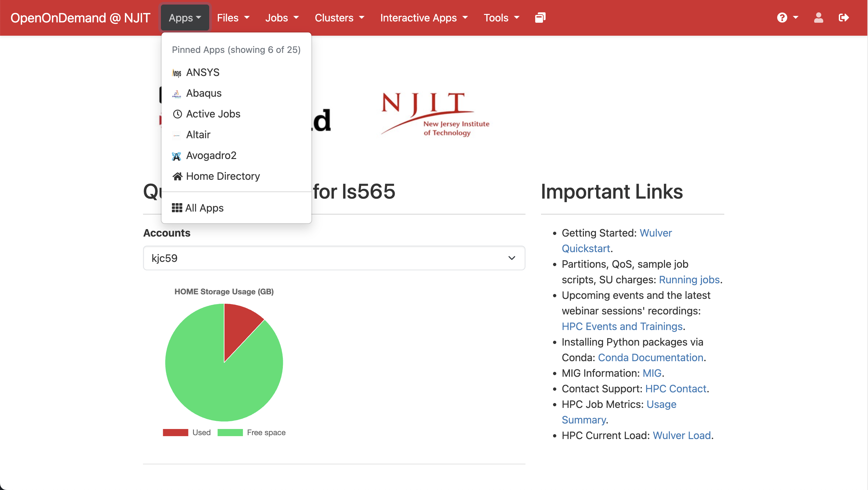Click the user profile icon
Image resolution: width=868 pixels, height=490 pixels.
[818, 18]
